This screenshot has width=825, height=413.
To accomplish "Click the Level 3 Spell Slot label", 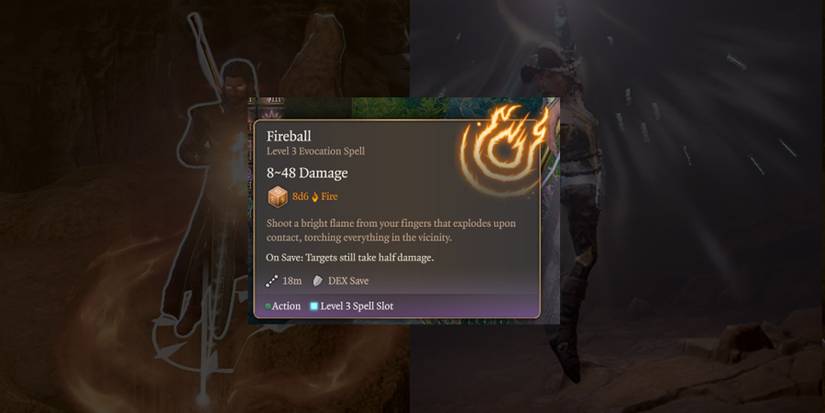I will pyautogui.click(x=357, y=306).
